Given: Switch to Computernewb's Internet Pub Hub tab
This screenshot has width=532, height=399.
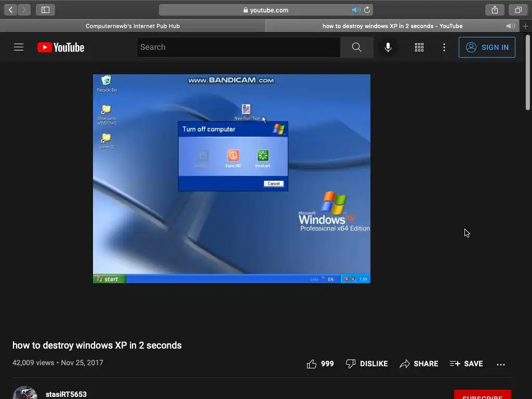Looking at the screenshot, I should click(x=132, y=26).
